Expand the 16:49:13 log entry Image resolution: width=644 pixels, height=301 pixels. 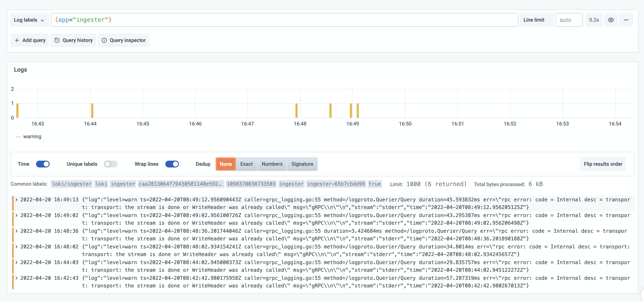coord(17,199)
